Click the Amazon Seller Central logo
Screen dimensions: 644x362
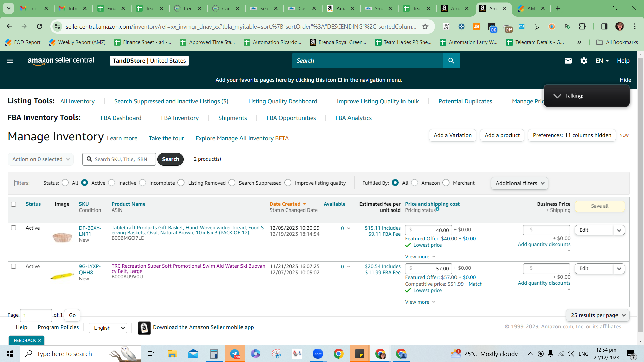pyautogui.click(x=61, y=61)
